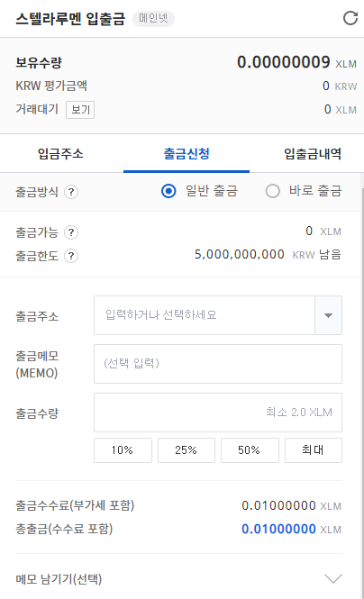Click the 스텔라루멘 입출금 title
The width and height of the screenshot is (364, 599).
coord(70,18)
